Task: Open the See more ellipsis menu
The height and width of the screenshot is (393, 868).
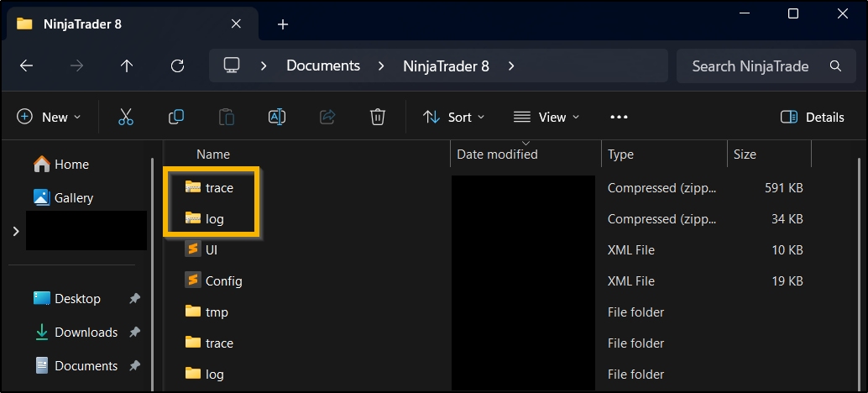Action: pyautogui.click(x=619, y=118)
